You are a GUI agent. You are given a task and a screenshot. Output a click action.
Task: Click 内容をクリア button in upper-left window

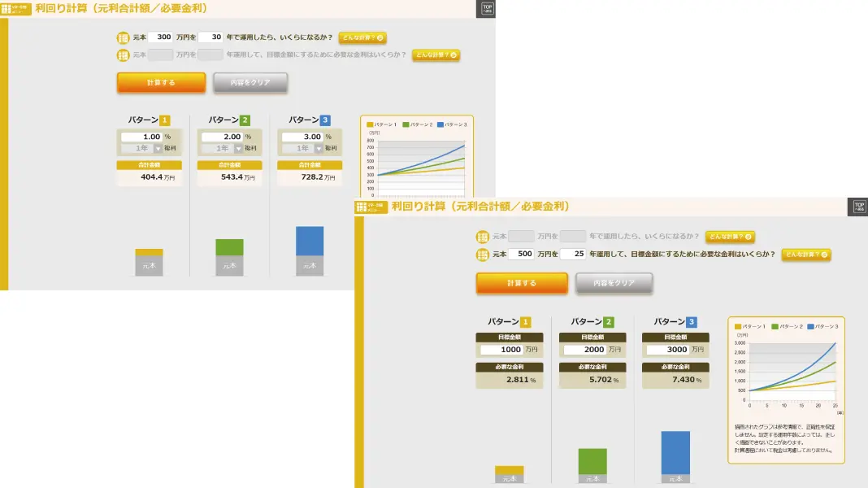pyautogui.click(x=250, y=82)
